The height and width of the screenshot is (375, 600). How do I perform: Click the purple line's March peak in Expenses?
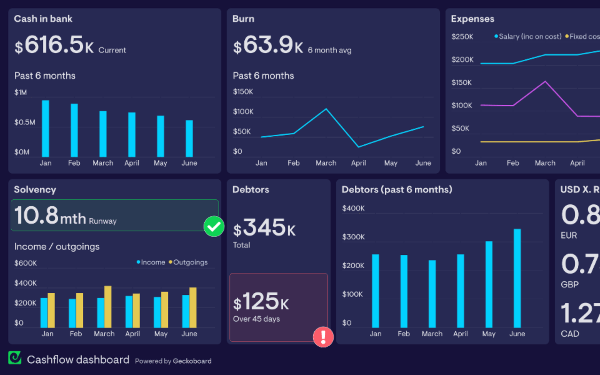click(545, 81)
